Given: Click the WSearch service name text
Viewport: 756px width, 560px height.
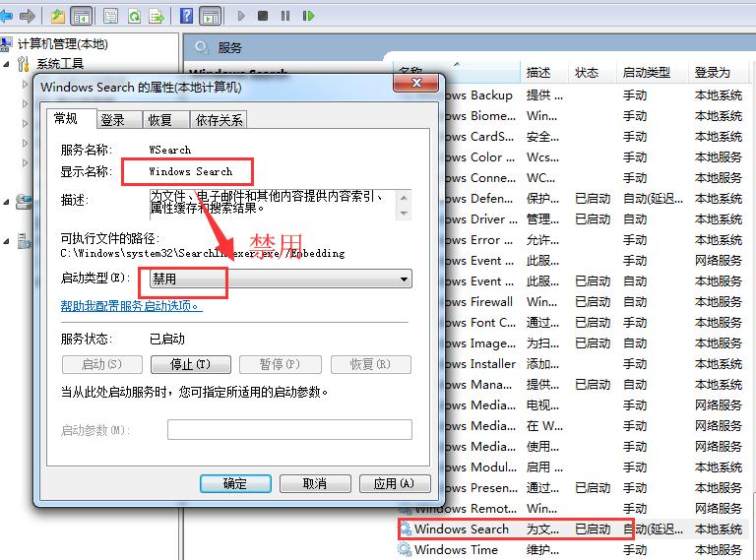Looking at the screenshot, I should tap(169, 150).
